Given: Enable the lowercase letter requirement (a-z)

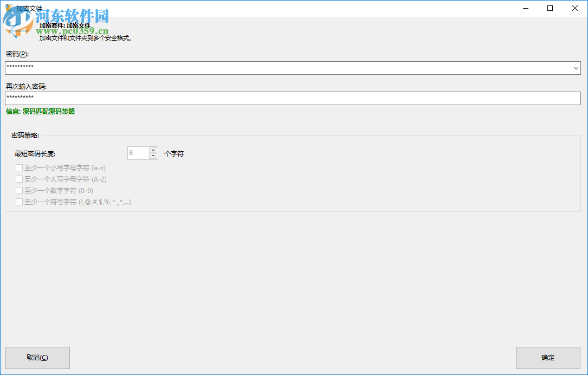Looking at the screenshot, I should coord(19,167).
